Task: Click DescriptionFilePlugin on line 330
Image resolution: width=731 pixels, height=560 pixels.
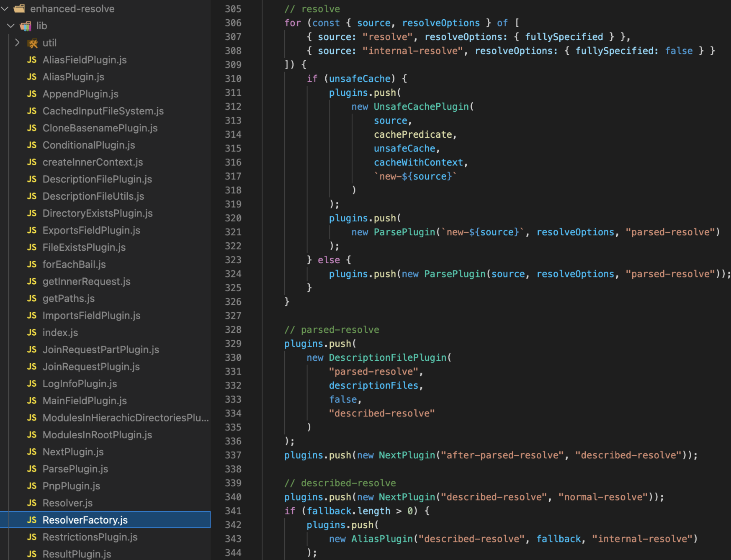Action: [x=388, y=357]
